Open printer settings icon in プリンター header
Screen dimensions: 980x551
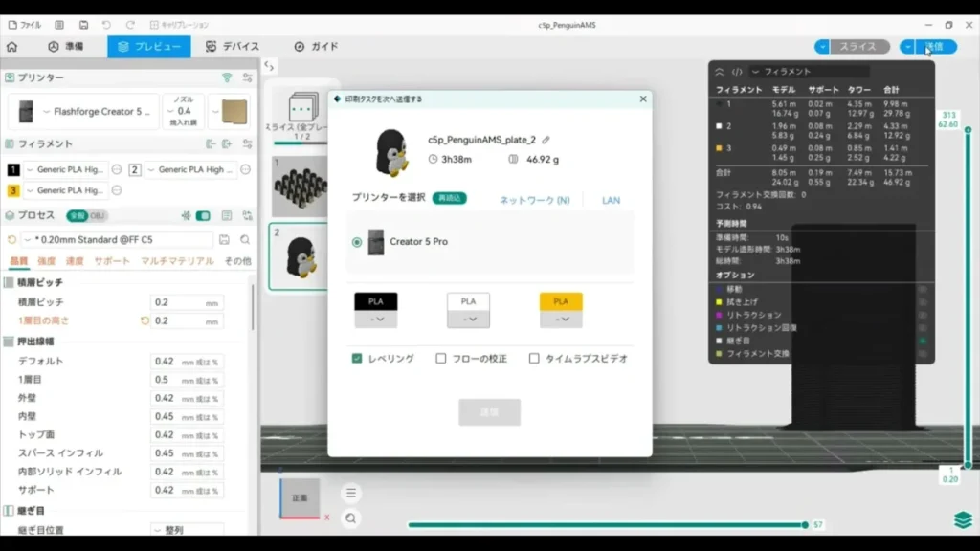click(248, 77)
